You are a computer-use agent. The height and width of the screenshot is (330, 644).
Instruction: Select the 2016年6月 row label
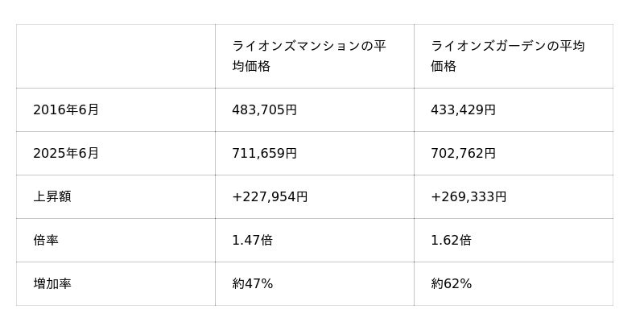tap(66, 110)
